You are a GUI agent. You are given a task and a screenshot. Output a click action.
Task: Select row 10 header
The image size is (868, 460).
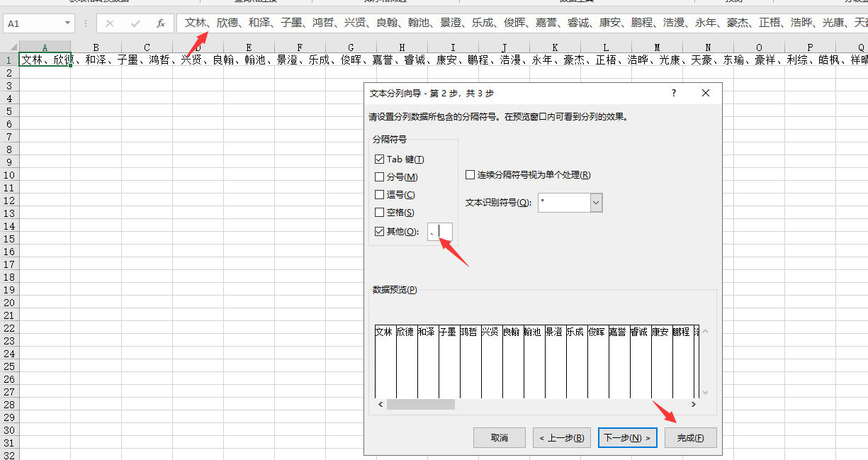[9, 175]
